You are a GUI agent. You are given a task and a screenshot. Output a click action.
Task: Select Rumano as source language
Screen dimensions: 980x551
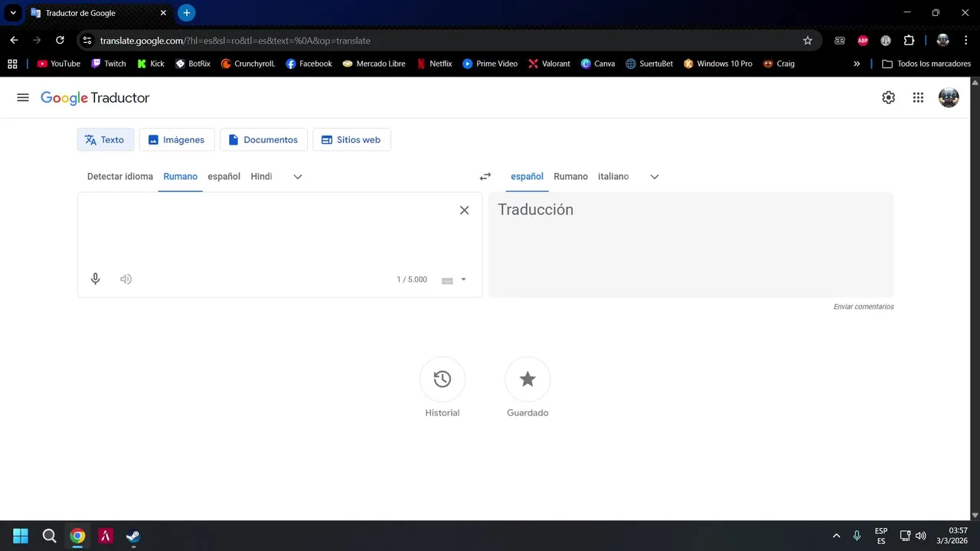coord(181,176)
